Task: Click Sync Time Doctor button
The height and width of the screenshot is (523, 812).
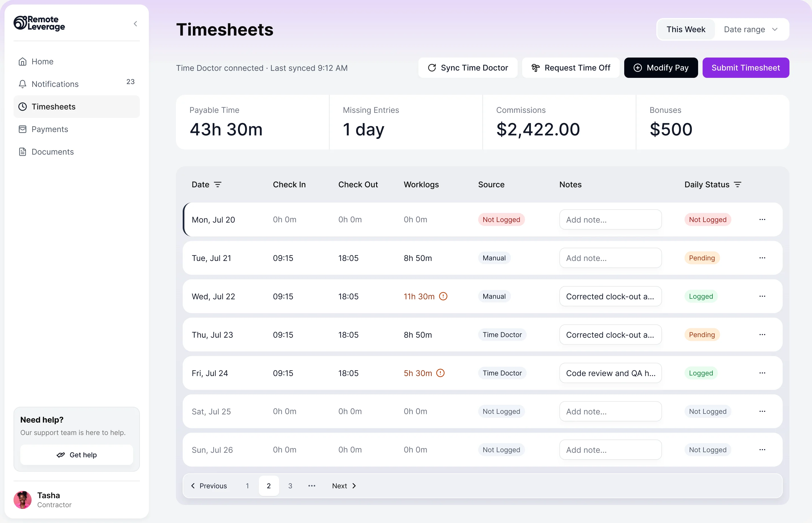Action: pyautogui.click(x=468, y=68)
